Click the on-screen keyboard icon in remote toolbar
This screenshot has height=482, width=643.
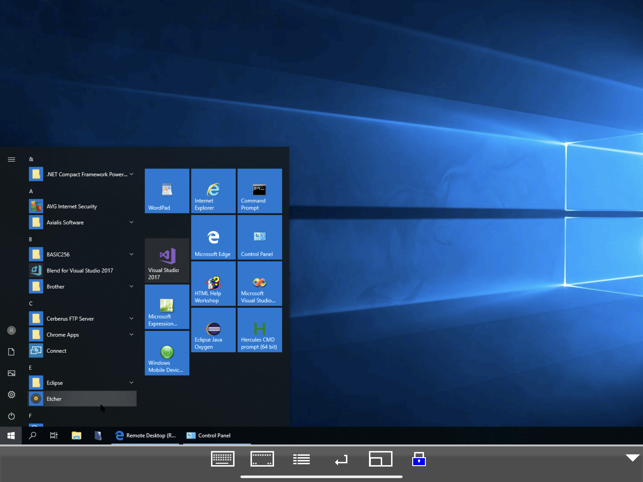coord(223,459)
